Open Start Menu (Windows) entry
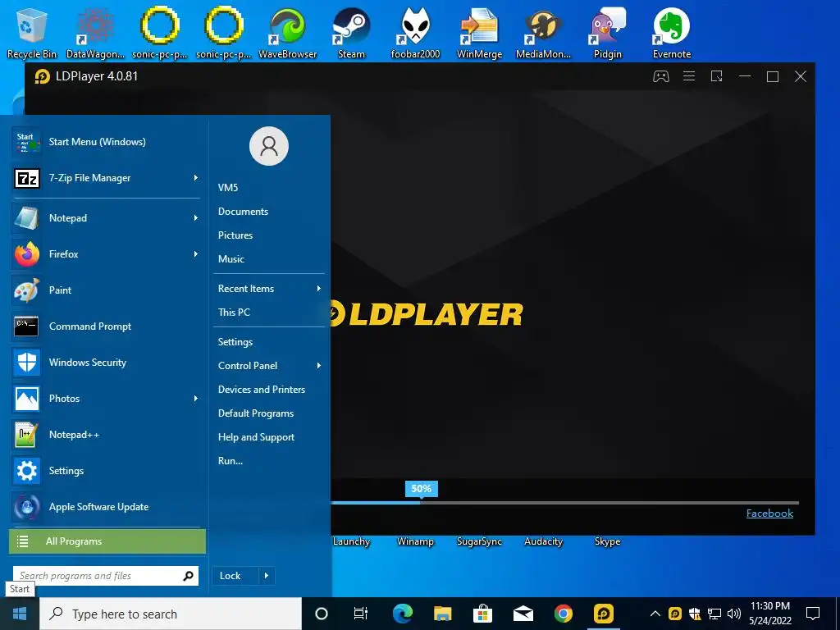 [106, 142]
